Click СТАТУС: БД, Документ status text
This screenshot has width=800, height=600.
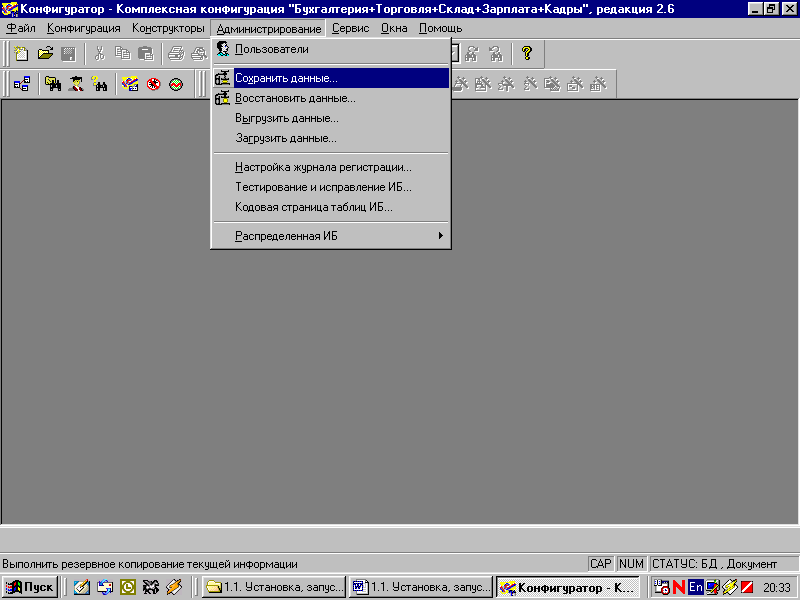coord(714,564)
